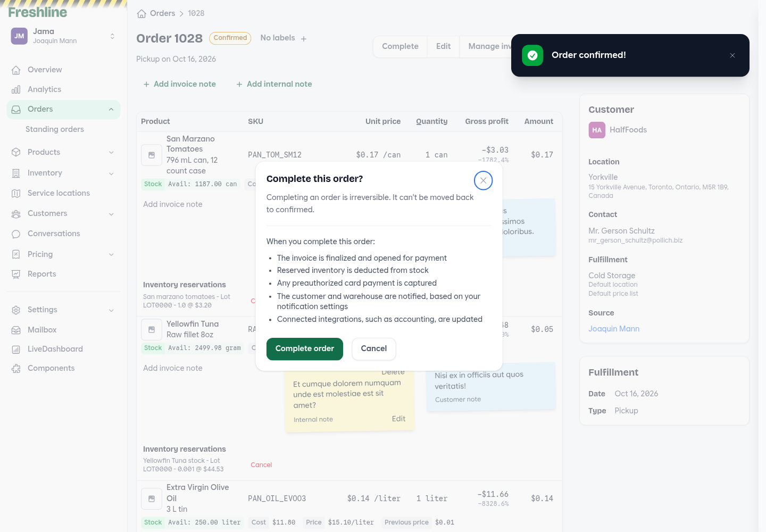Cancel the Yellowfin Tuna stock reservation
Screen dimensions: 766x532
(261, 465)
